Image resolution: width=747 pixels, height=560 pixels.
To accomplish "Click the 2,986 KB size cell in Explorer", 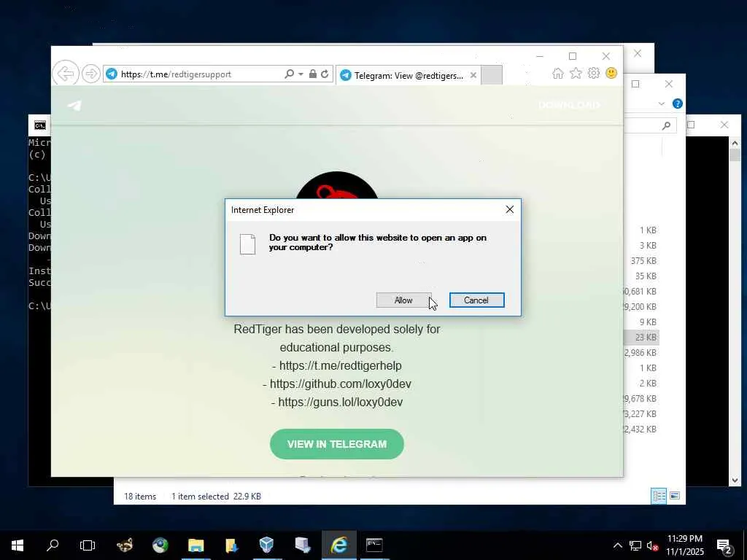I will [640, 352].
